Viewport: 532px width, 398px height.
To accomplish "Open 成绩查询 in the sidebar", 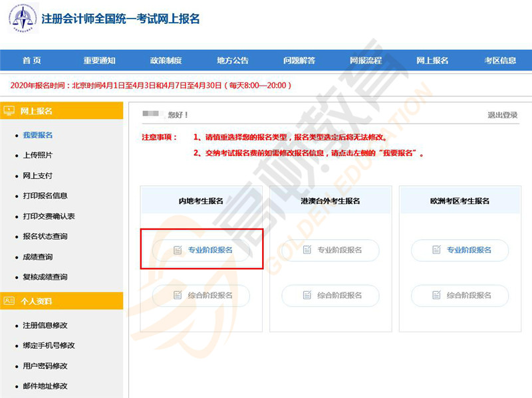I will (37, 257).
